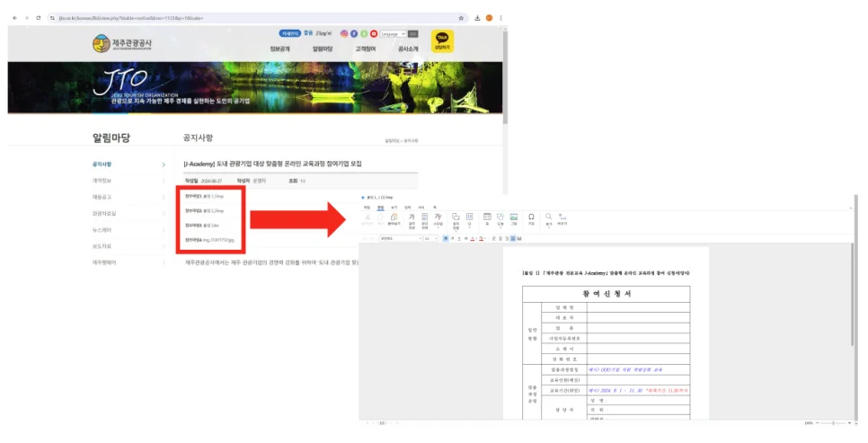Open the 정보공개 navigation menu
This screenshot has height=443, width=868.
(279, 49)
